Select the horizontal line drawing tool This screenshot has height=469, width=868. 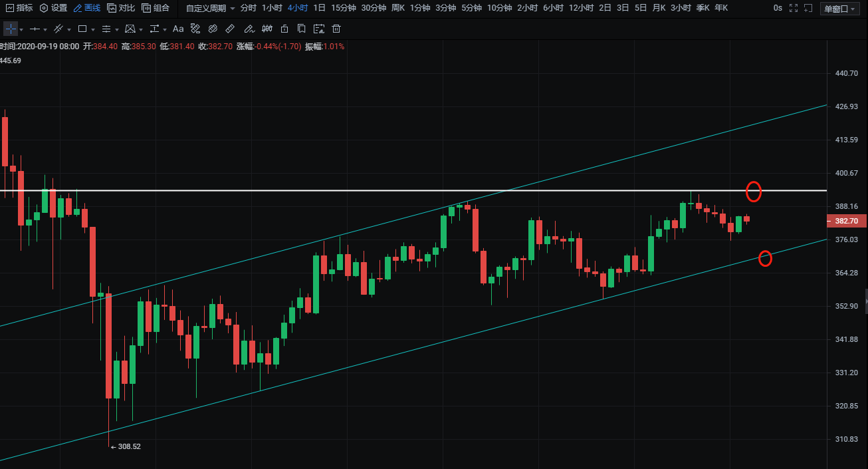(x=35, y=29)
